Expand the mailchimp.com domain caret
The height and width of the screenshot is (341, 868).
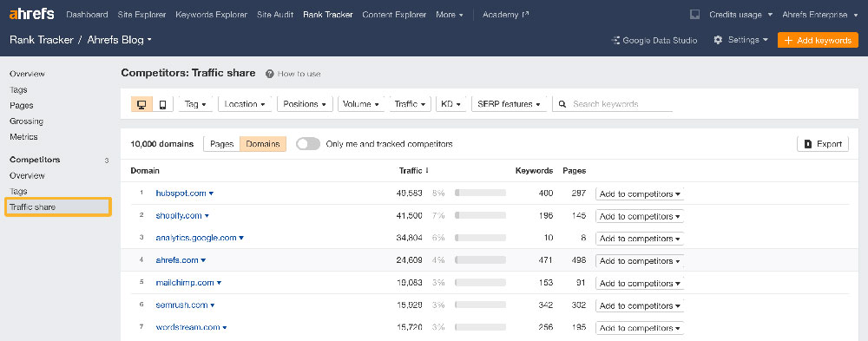219,283
